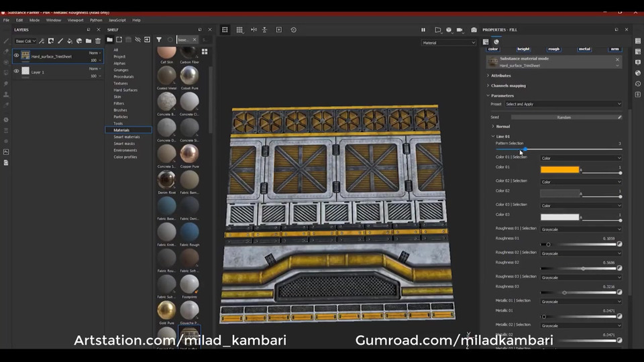The height and width of the screenshot is (362, 644).
Task: Clear the Shelf search base tag
Action: pos(195,40)
